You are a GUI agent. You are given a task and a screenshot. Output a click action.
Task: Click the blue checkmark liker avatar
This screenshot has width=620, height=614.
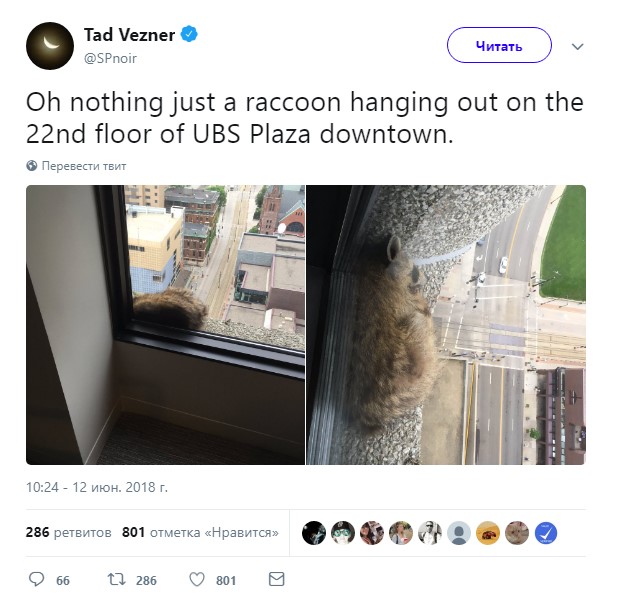[x=546, y=533]
